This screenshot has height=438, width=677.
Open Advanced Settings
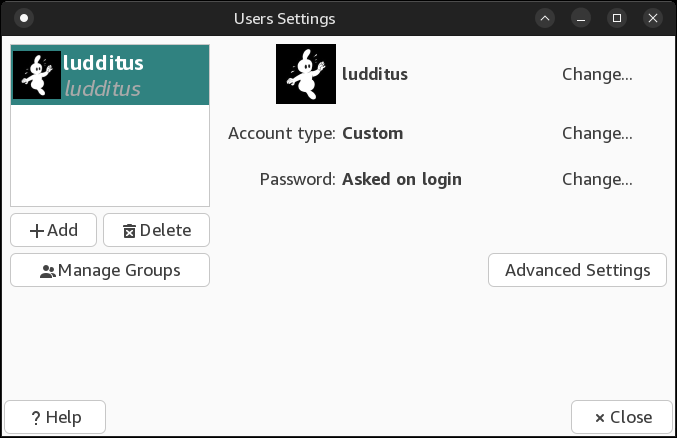pos(577,270)
